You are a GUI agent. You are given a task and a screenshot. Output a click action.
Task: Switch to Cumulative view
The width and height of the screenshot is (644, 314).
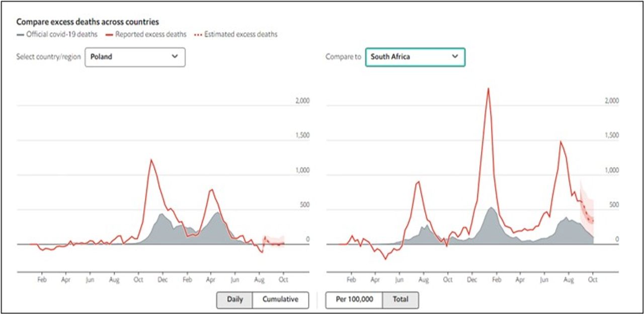[280, 300]
